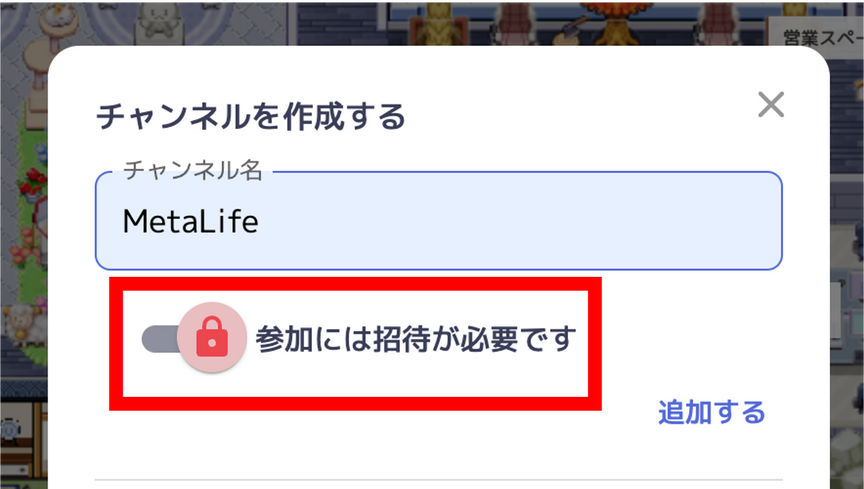Click 追加する to add the channel

tap(711, 412)
